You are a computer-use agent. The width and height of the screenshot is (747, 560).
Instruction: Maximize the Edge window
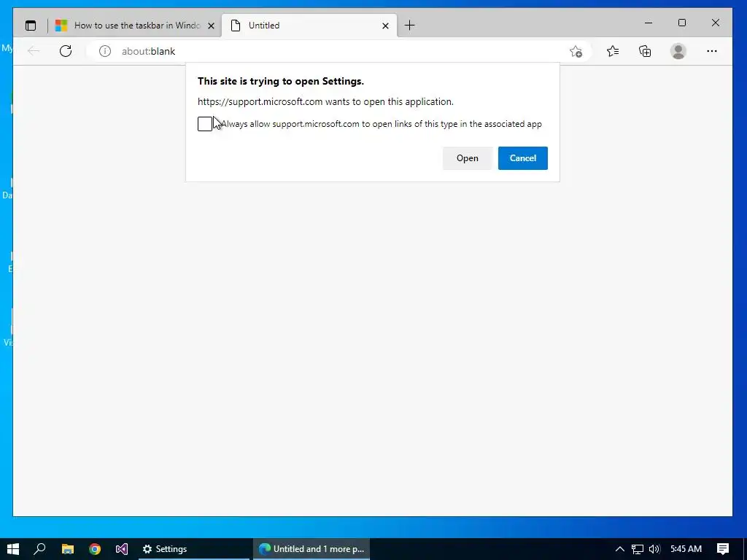click(x=682, y=23)
